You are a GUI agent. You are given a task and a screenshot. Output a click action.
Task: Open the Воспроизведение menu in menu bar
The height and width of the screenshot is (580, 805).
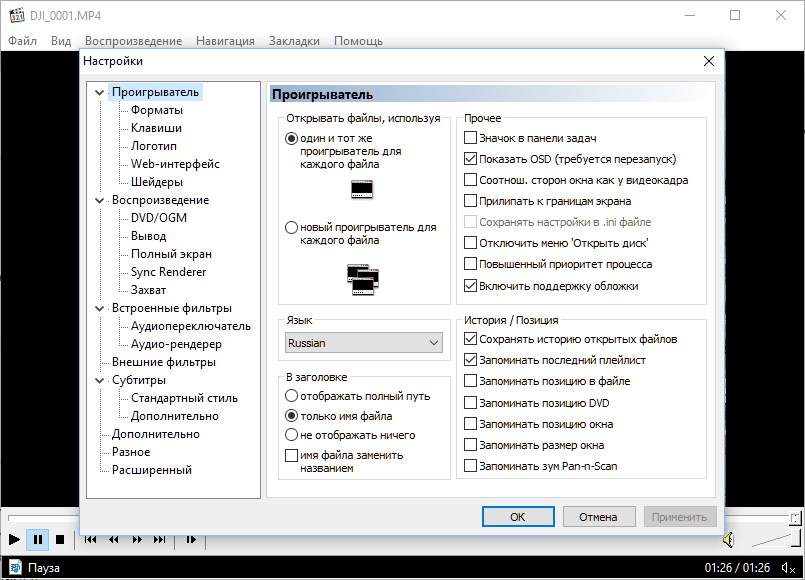click(133, 41)
